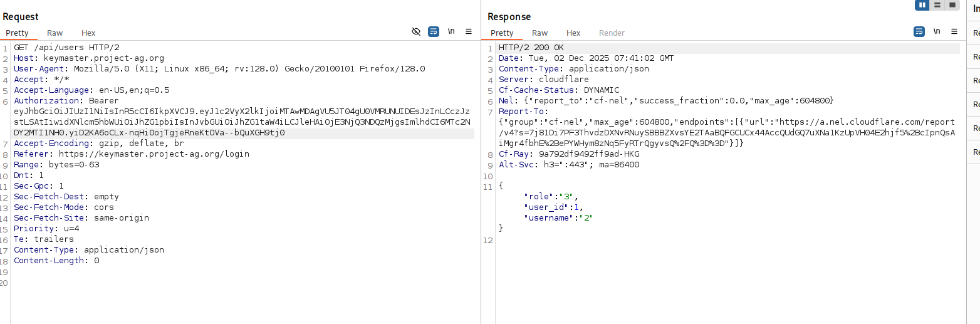Toggle the eye-slash icon in Request panel

pyautogui.click(x=416, y=31)
